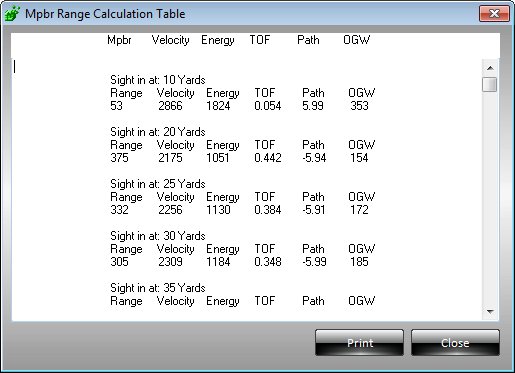515x373 pixels.
Task: Click the Range label under 10 Yards
Action: [x=126, y=93]
